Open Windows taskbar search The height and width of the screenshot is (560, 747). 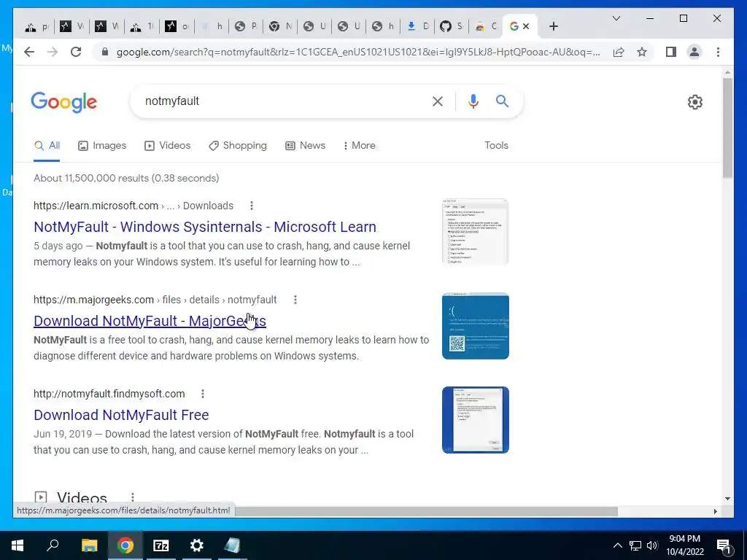click(x=53, y=545)
